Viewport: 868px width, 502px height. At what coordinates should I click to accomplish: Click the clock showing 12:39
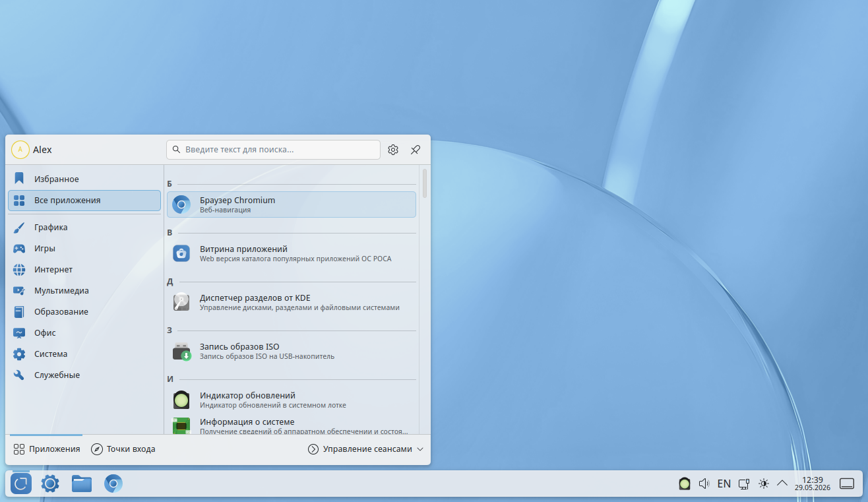click(813, 484)
